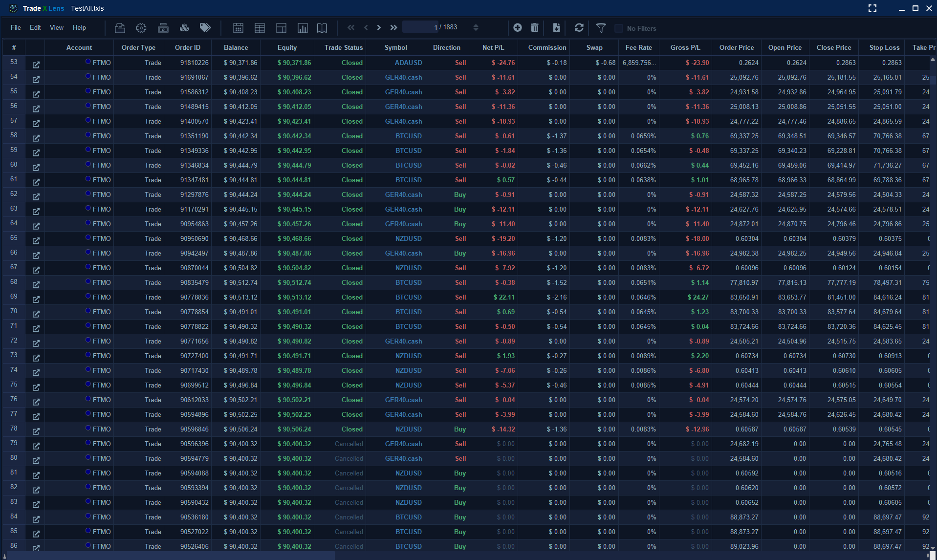Click the journal book icon
Viewport: 937px width, 560px height.
[322, 28]
